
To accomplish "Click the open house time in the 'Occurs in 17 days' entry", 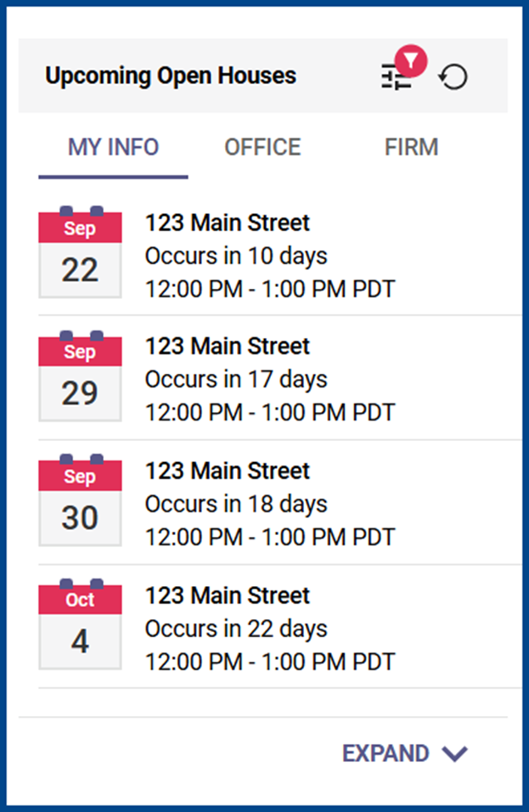I will 270,413.
